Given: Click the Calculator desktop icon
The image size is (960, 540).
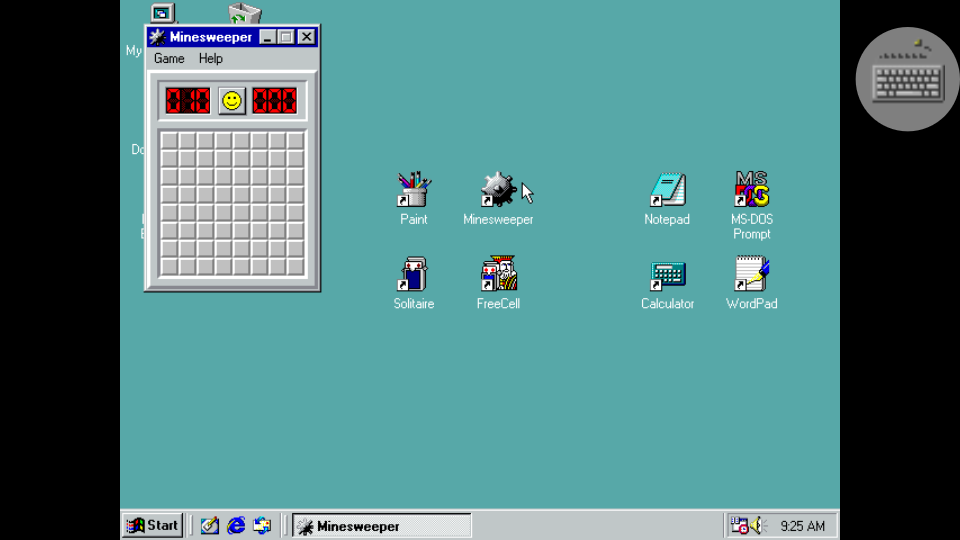Looking at the screenshot, I should click(x=666, y=274).
